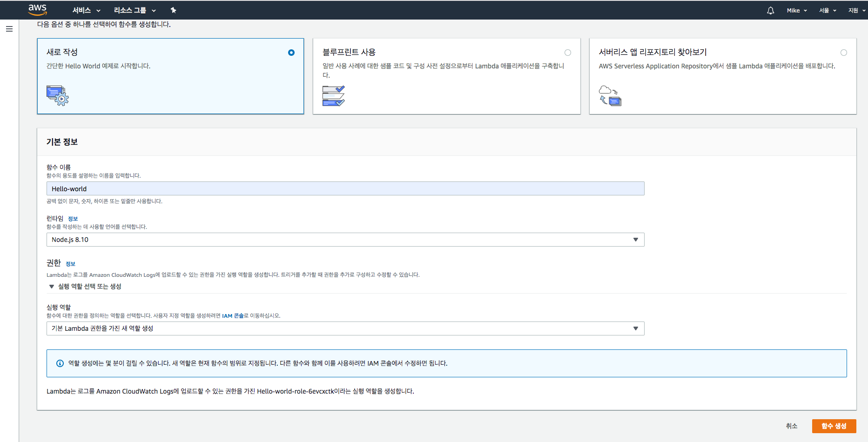Click the 함수 이름 input with Hello-world
Screen dimensions: 868x442
coord(345,188)
